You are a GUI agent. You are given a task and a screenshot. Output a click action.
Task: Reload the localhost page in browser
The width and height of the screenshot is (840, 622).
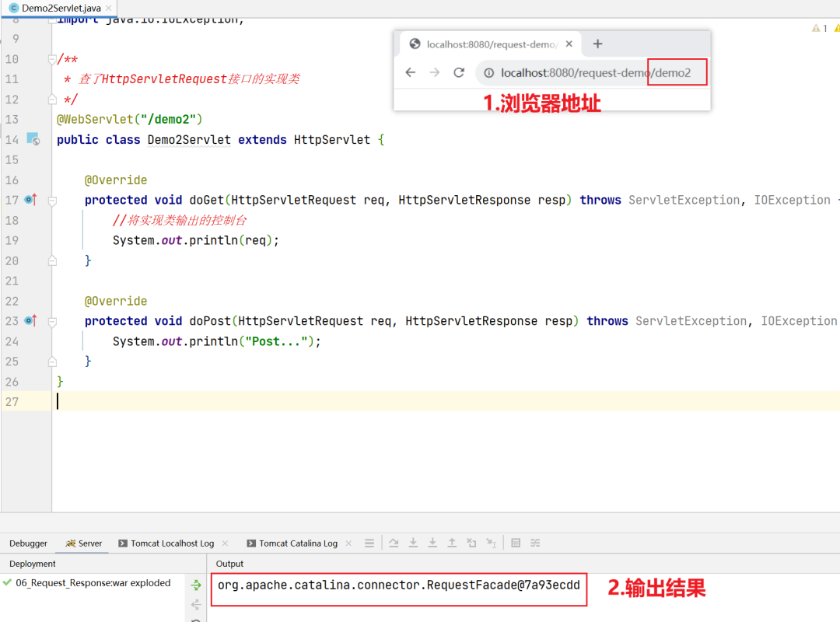pos(459,72)
